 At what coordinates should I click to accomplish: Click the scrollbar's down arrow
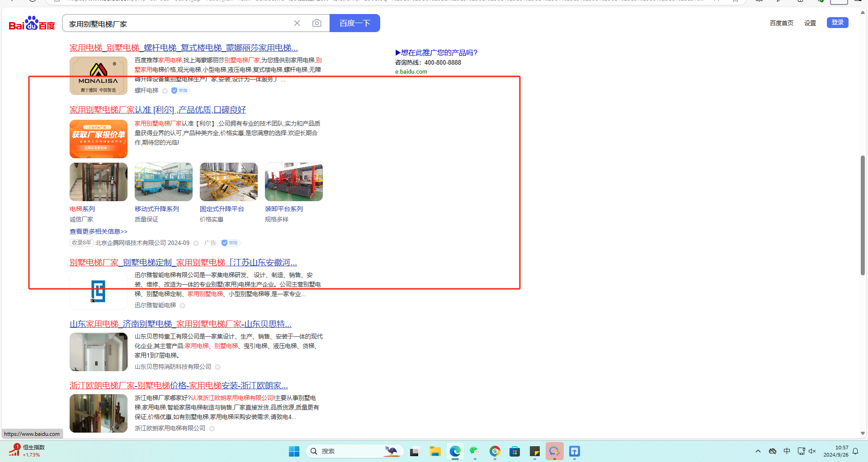(x=863, y=433)
